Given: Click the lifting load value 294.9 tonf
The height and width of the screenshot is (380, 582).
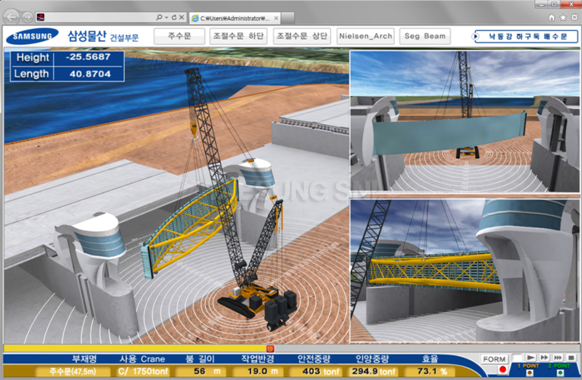Looking at the screenshot, I should pyautogui.click(x=373, y=371).
